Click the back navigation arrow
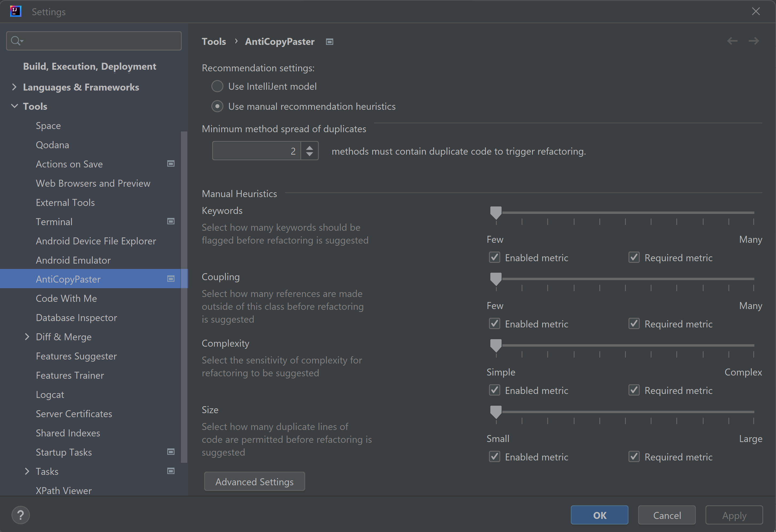The width and height of the screenshot is (776, 532). pyautogui.click(x=732, y=41)
